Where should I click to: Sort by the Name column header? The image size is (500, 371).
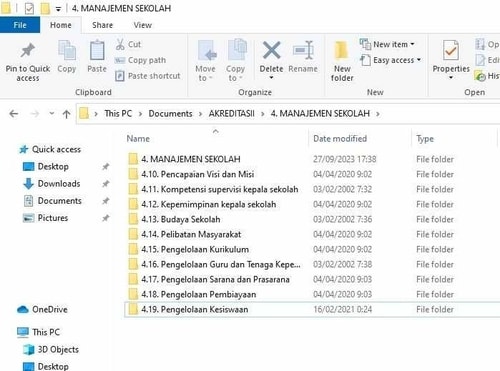pos(138,139)
